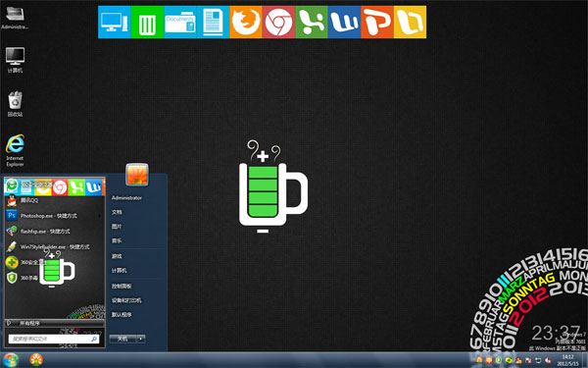Viewport: 588px width, 368px height.
Task: Click the orange square tray icon
Action: (489, 360)
